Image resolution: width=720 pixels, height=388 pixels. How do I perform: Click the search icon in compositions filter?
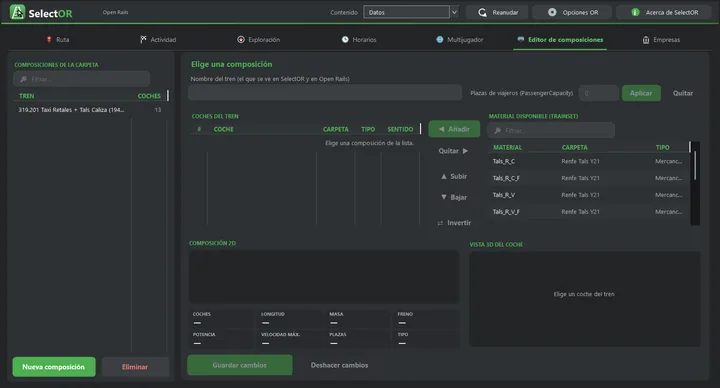tap(23, 79)
